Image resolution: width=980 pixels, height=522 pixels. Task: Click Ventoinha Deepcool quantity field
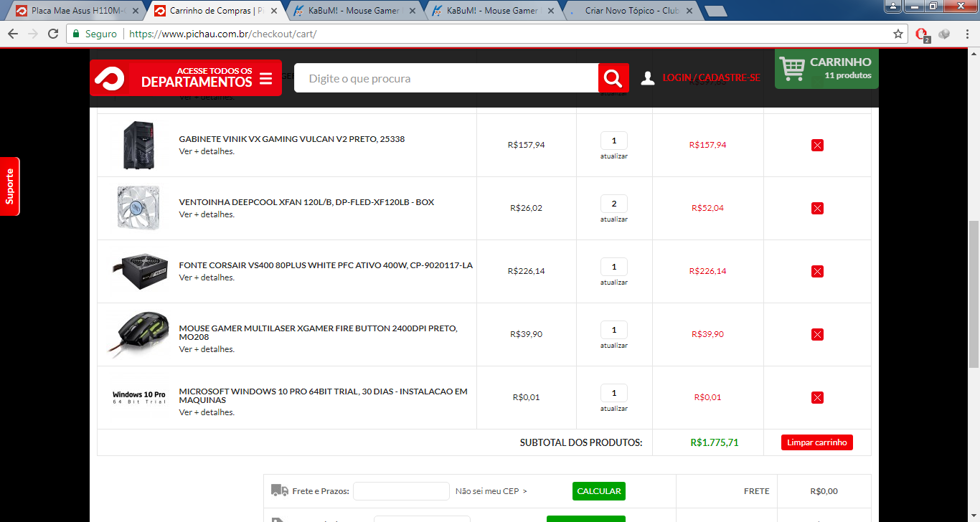click(614, 204)
